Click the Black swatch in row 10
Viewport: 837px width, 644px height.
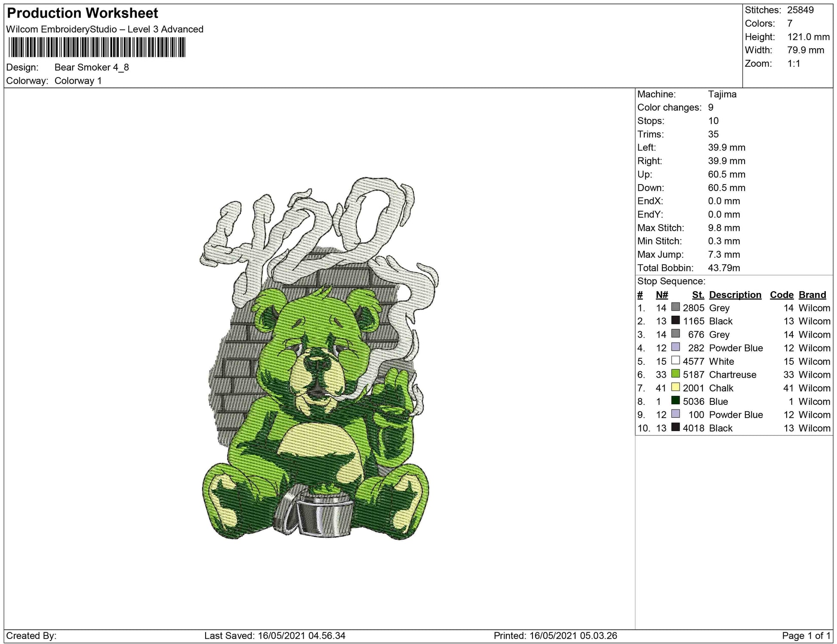676,427
